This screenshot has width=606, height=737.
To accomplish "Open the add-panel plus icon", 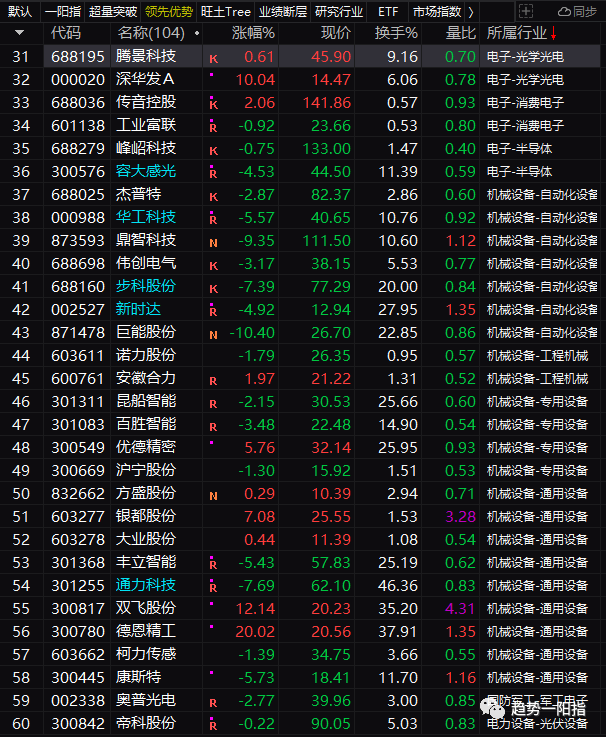I will [x=526, y=11].
